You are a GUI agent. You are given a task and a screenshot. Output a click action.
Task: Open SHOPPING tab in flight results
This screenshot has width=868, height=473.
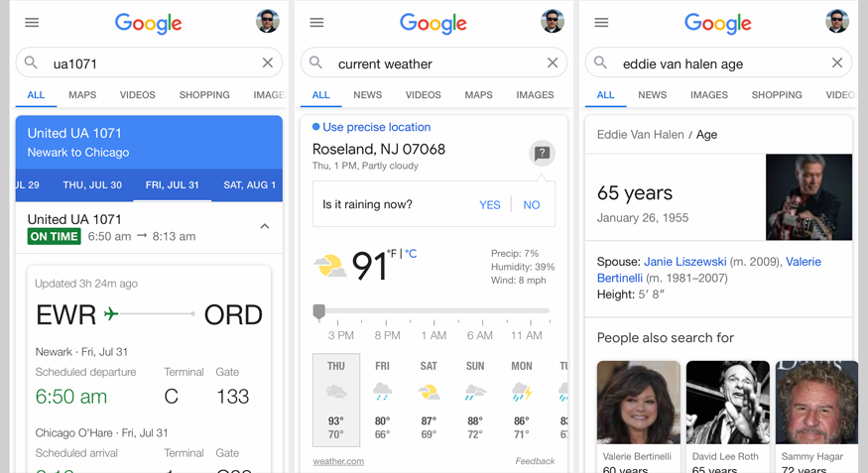tap(204, 95)
